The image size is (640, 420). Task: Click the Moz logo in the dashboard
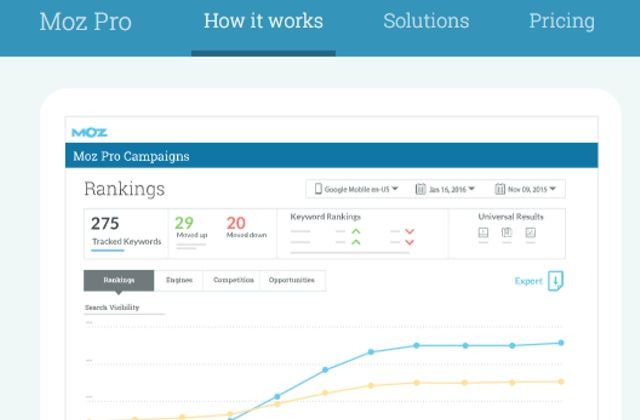pyautogui.click(x=89, y=132)
